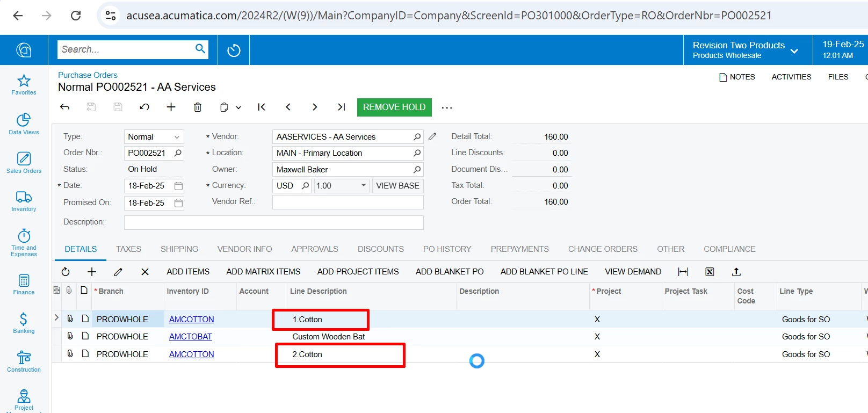Switch to the SHIPPING tab
Viewport: 868px width, 413px height.
(x=179, y=249)
